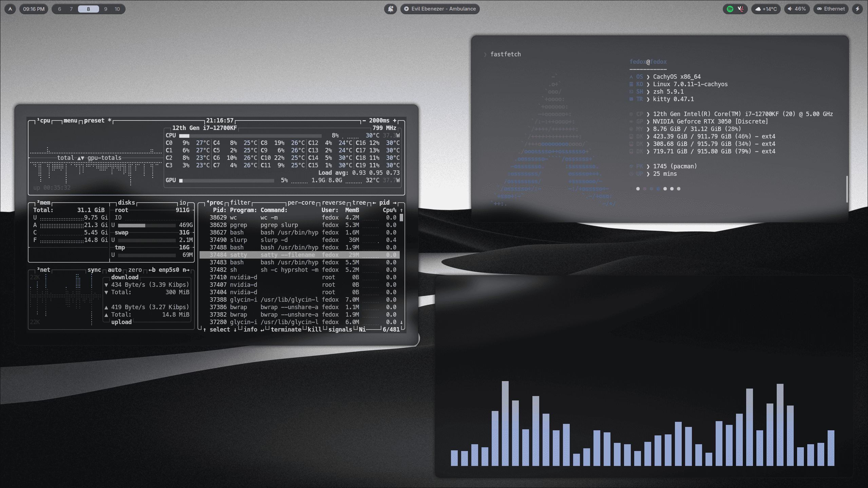Click proc scrollbar up arrow
Screen dimensions: 868x488
pos(401,210)
